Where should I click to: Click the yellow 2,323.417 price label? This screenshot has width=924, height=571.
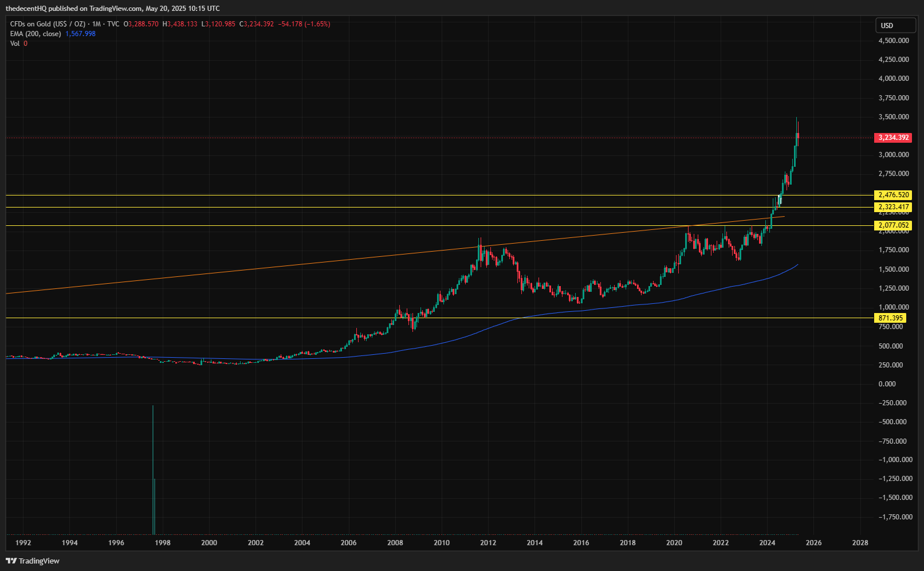894,207
